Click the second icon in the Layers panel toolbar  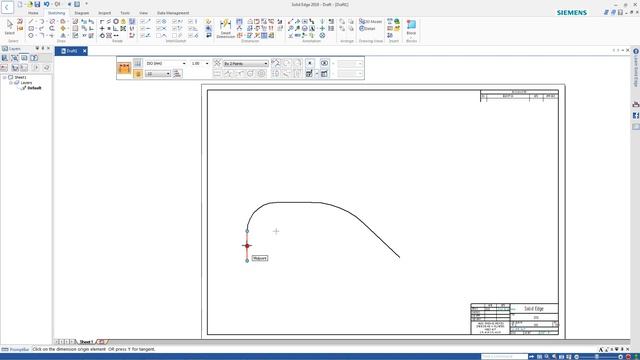tap(15, 58)
